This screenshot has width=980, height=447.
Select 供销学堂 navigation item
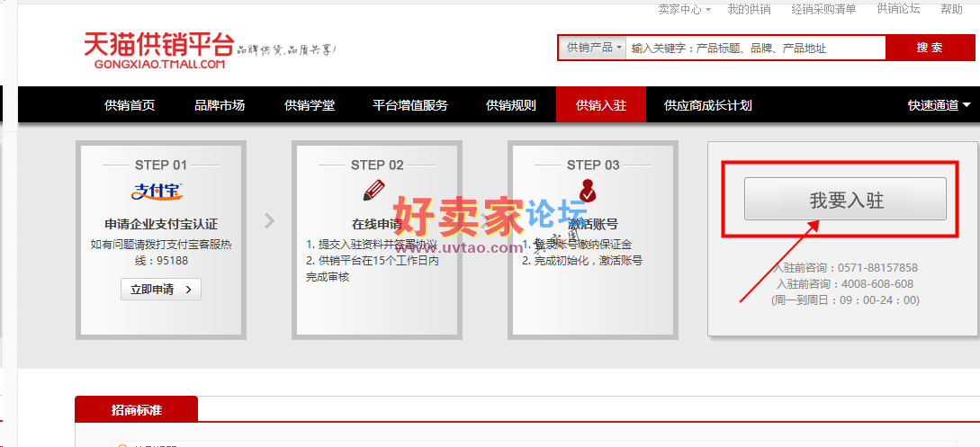(310, 105)
